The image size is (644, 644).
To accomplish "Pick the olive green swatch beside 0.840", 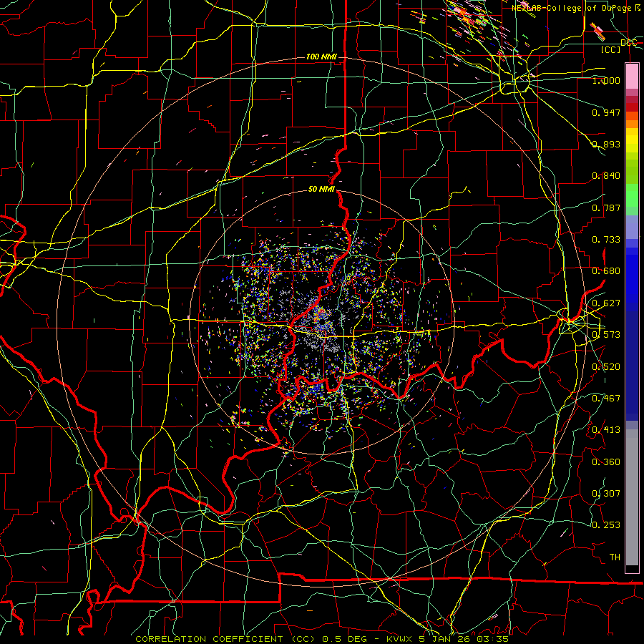I will (x=632, y=172).
